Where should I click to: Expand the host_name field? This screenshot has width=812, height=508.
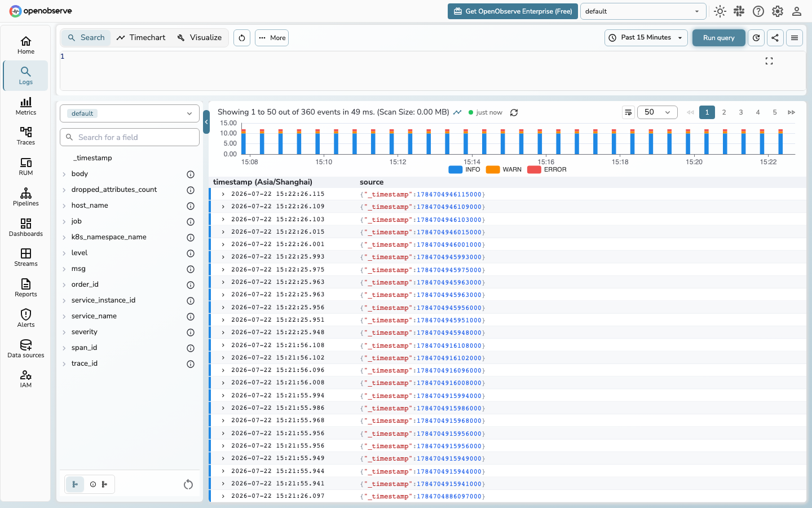tap(64, 206)
